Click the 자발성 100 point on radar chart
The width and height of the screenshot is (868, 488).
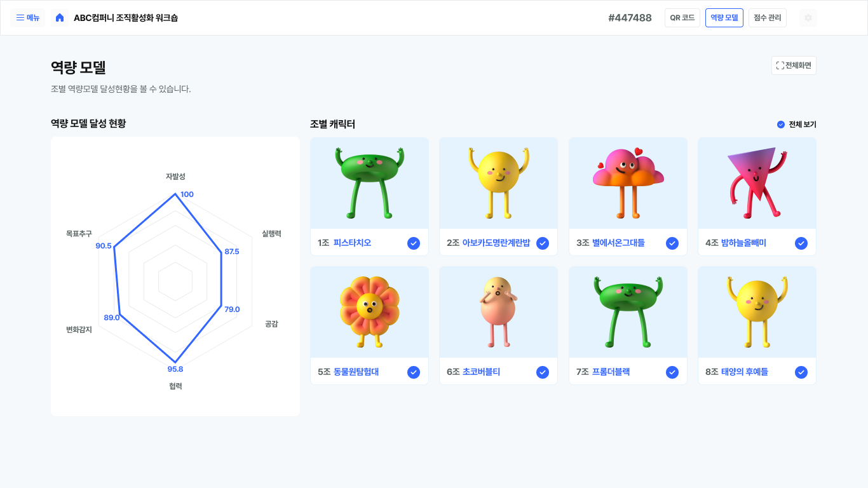click(x=175, y=194)
